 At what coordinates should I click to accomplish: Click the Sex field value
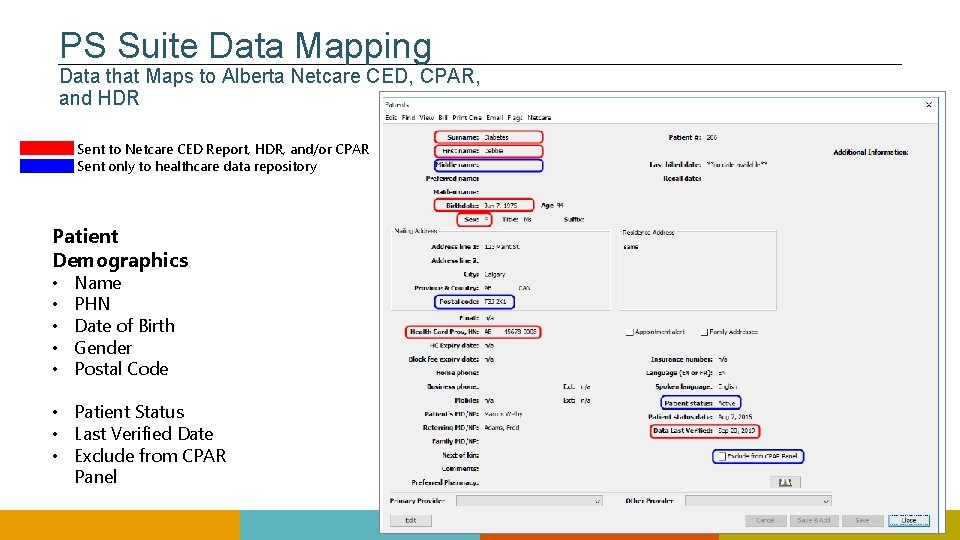click(487, 219)
